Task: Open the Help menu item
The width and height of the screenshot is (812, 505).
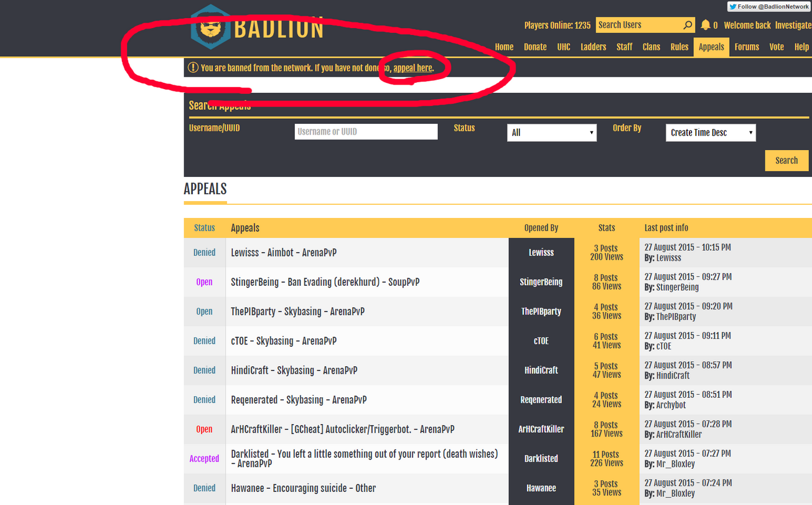Action: (801, 47)
